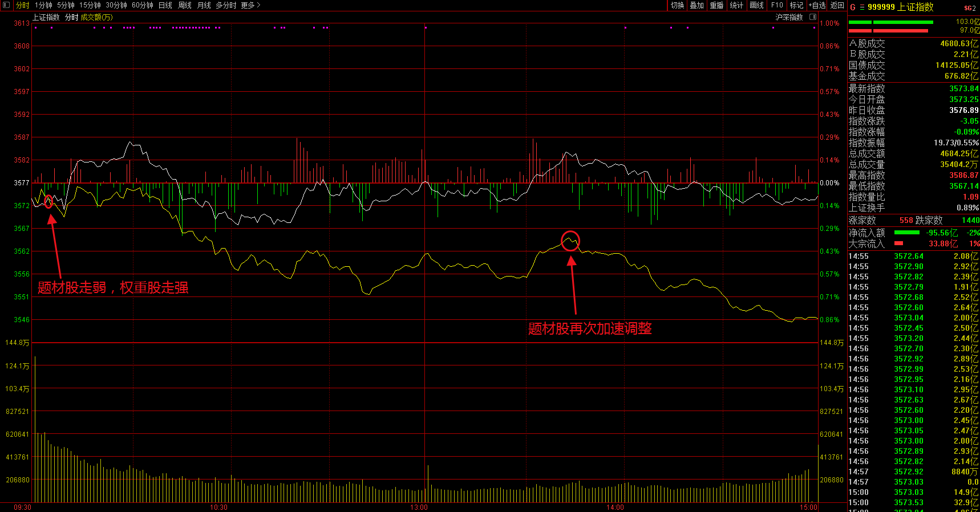
Task: Open the list icon next to 999999
Action: 862,7
